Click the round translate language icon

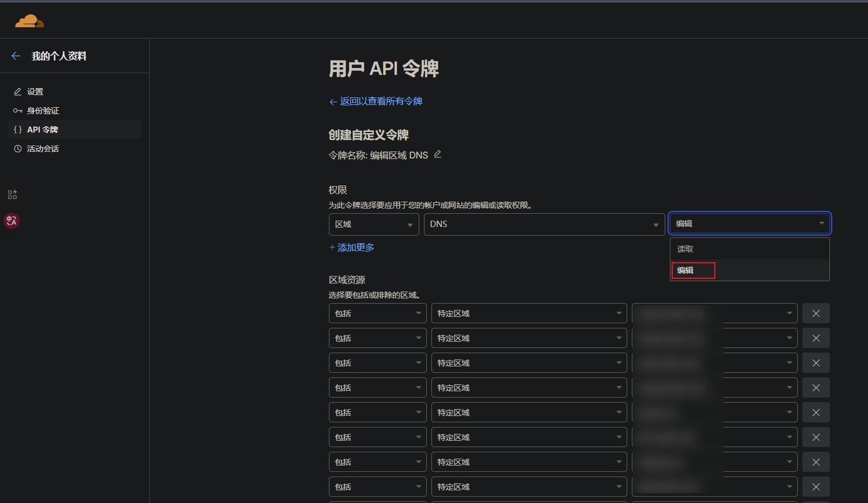point(12,221)
